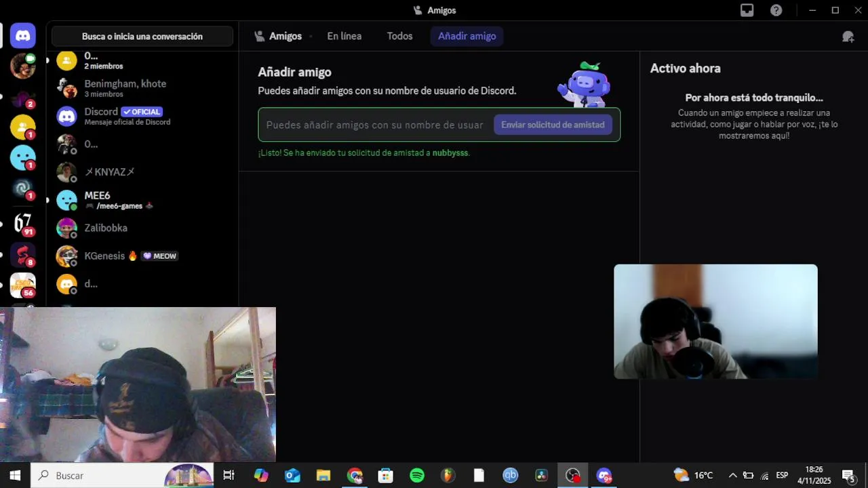Open the network Wi-Fi tray icon
The image size is (868, 488).
765,475
